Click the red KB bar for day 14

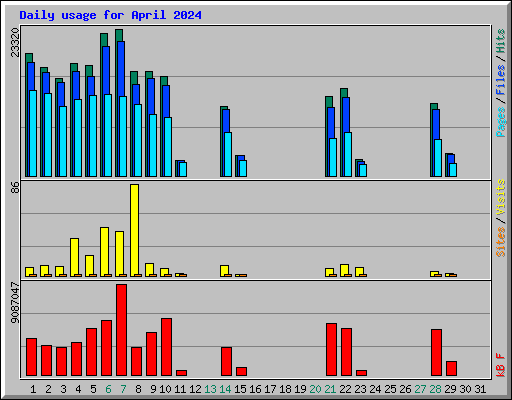click(x=226, y=361)
